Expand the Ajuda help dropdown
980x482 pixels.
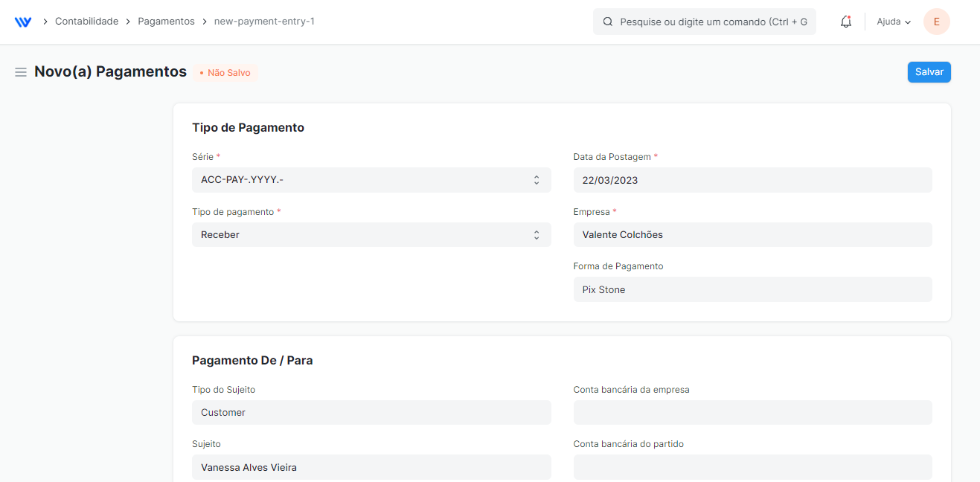tap(894, 22)
